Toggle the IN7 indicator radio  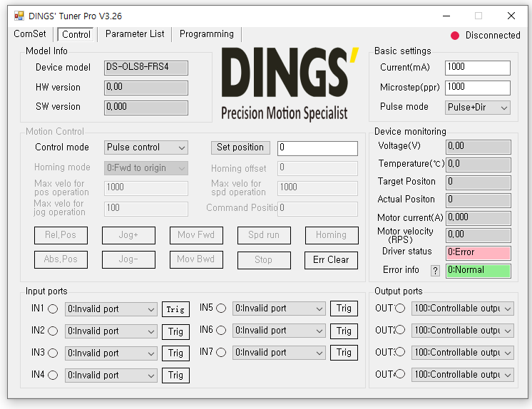[x=221, y=353]
